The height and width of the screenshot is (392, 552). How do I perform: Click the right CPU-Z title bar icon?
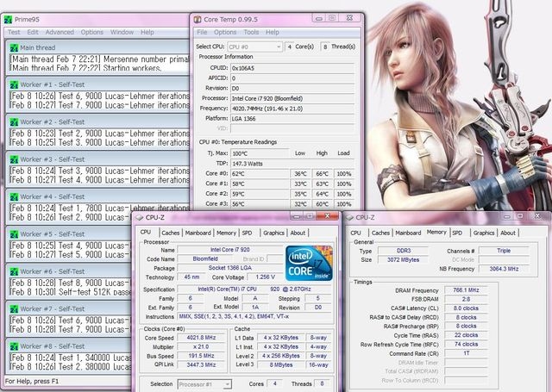pos(349,218)
